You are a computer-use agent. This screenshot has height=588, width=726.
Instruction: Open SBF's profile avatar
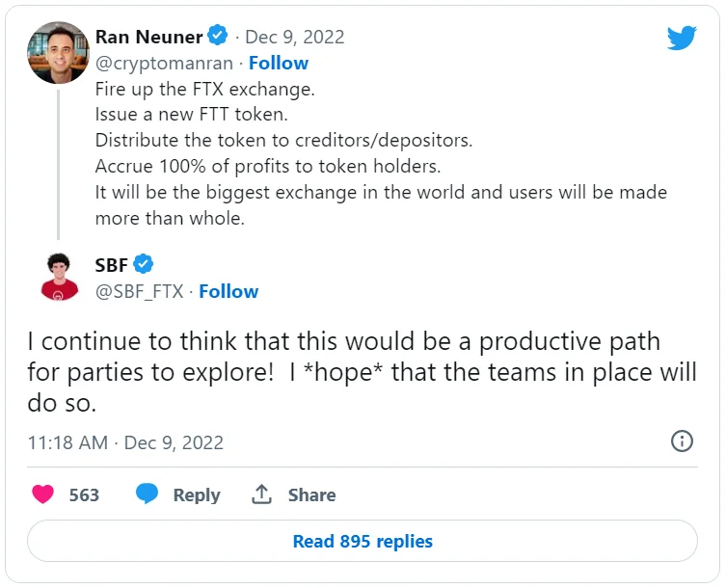coord(60,276)
